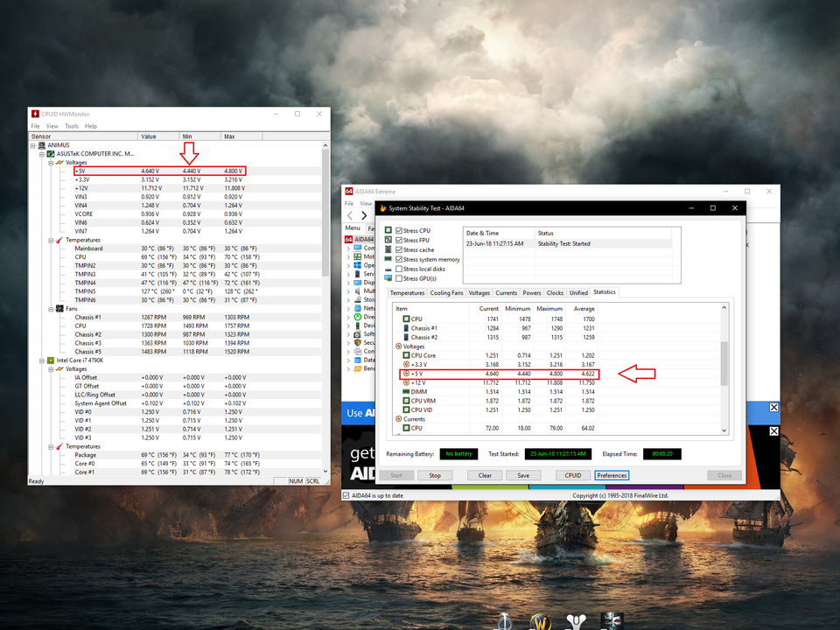Click the statistics list scroll-down arrow
This screenshot has width=840, height=630.
click(724, 430)
